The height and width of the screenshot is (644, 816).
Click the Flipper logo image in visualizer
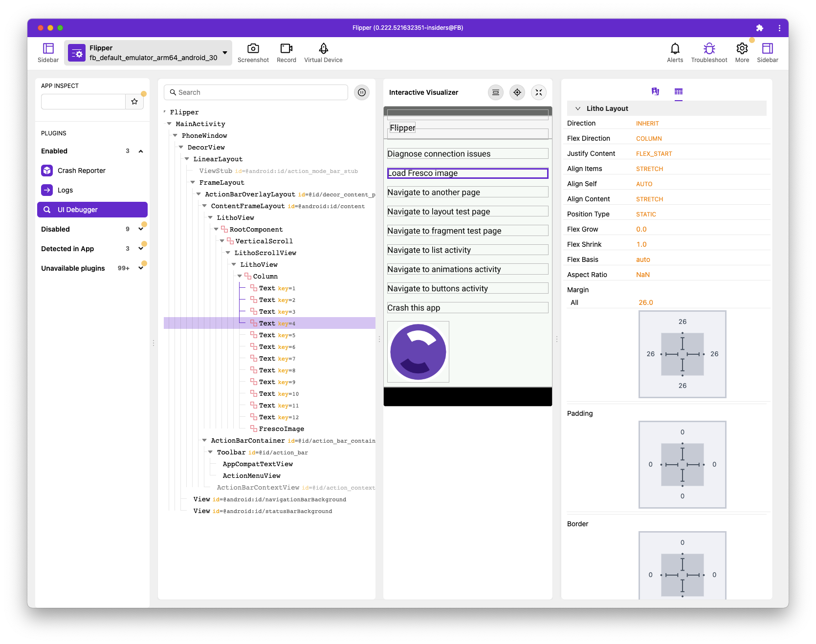[418, 352]
